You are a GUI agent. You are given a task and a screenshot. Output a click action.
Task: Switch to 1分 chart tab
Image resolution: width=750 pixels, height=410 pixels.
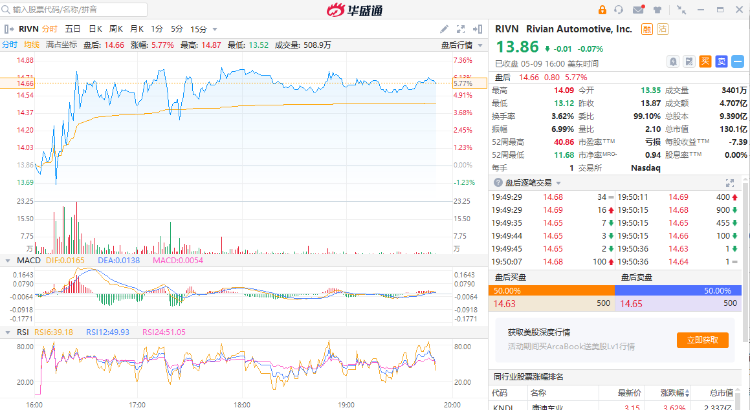[x=157, y=29]
